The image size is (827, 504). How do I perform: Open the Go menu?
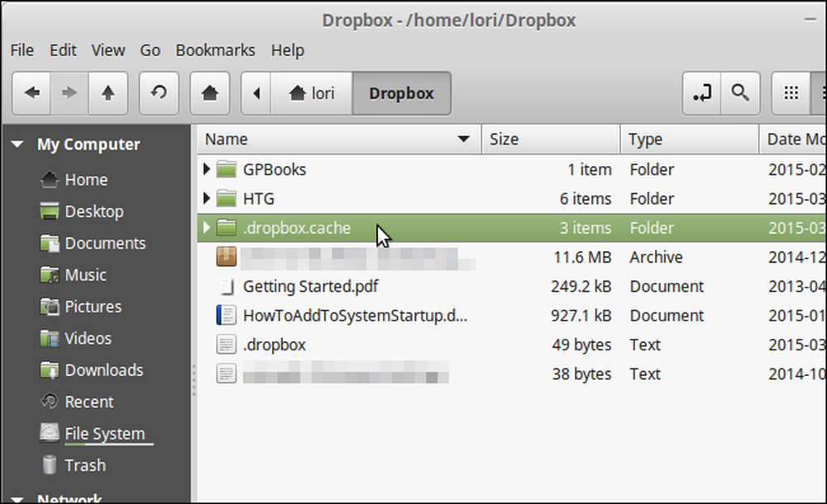pos(150,50)
